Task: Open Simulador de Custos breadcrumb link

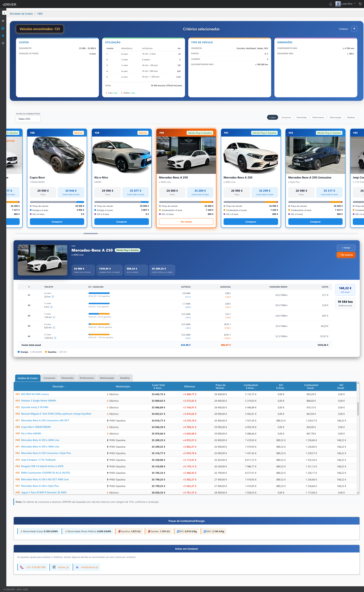Action: coord(21,14)
